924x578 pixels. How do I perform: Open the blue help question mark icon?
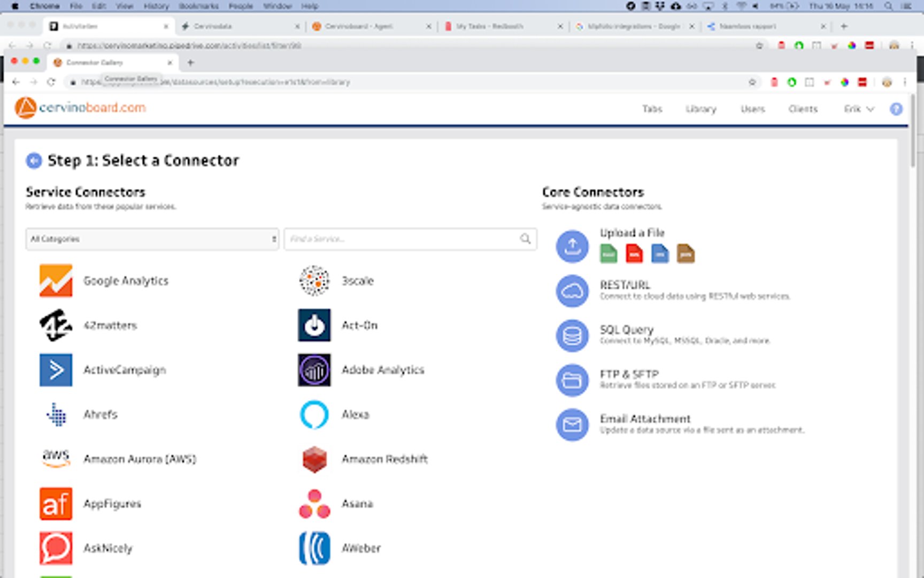[x=896, y=109]
